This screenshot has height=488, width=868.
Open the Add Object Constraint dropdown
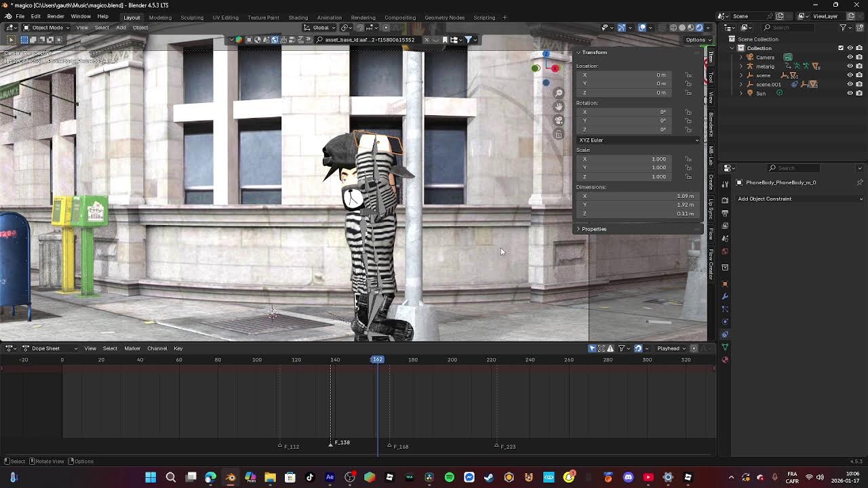[800, 199]
